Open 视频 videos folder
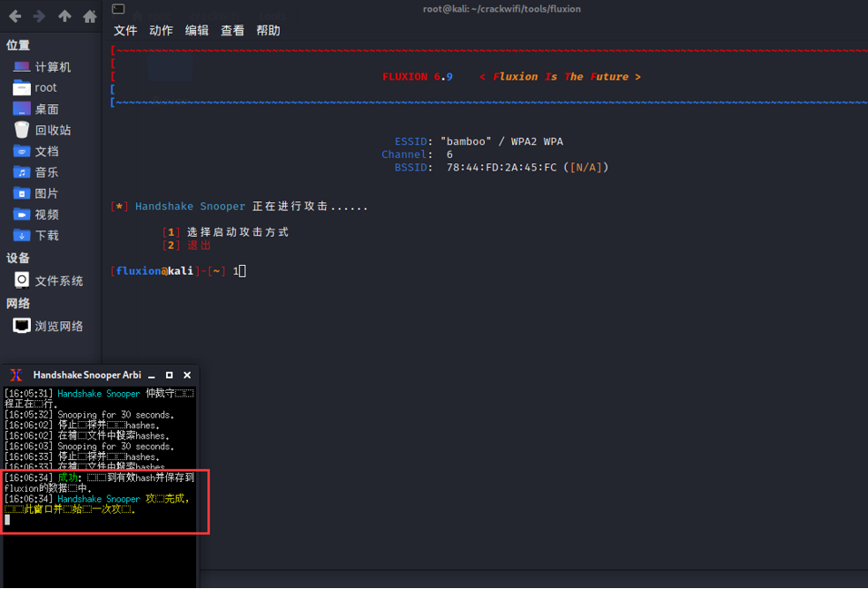Image resolution: width=868 pixels, height=589 pixels. (36, 214)
